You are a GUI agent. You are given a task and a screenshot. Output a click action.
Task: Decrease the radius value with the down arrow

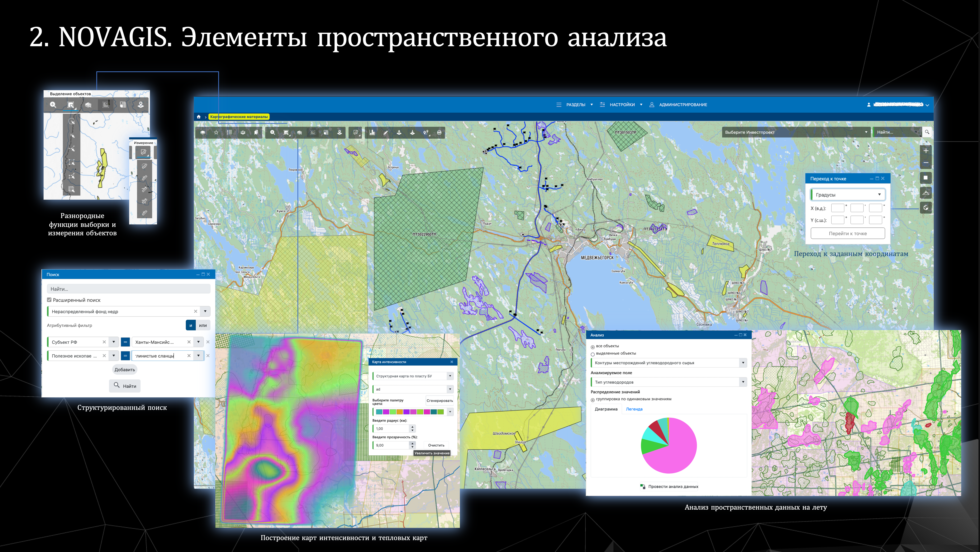[x=412, y=431]
